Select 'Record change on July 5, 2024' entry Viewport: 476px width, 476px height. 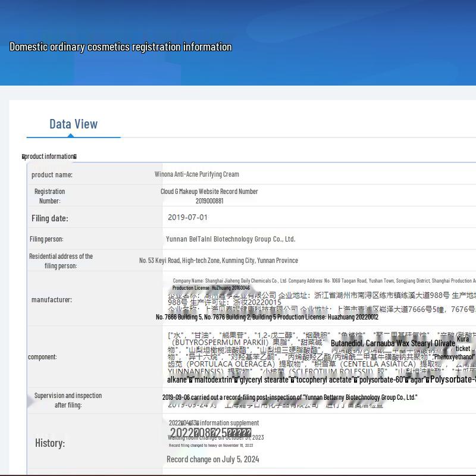pyautogui.click(x=212, y=459)
